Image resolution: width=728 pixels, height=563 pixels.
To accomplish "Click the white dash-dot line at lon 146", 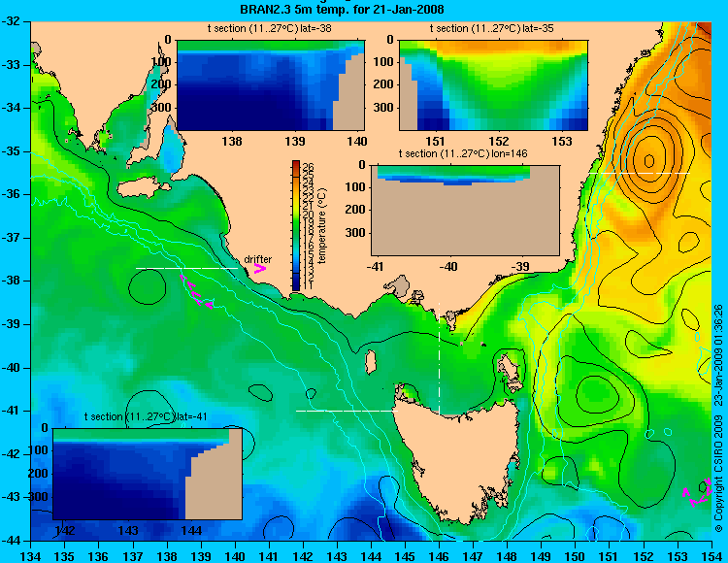I will click(x=439, y=358).
